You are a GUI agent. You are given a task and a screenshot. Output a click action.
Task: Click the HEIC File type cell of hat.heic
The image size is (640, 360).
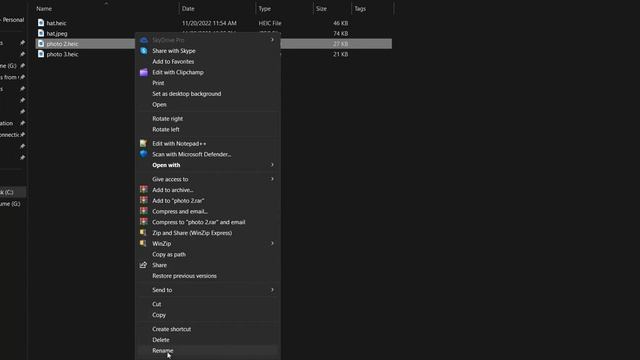pyautogui.click(x=270, y=23)
